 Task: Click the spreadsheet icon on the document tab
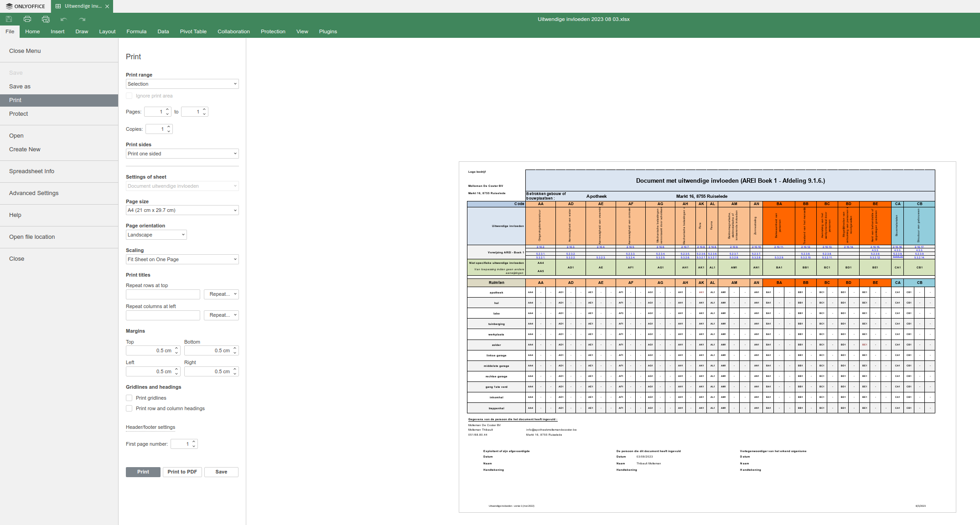tap(57, 6)
